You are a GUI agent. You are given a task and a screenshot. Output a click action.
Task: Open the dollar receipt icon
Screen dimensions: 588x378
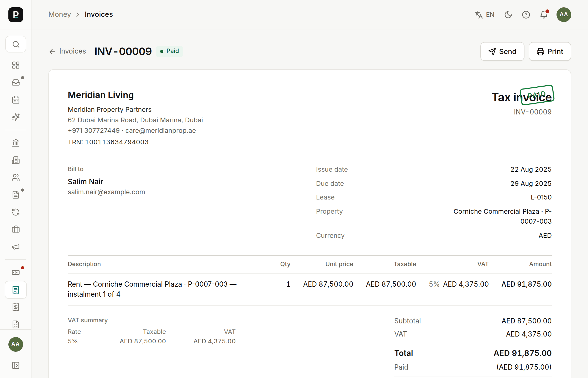coord(16,307)
